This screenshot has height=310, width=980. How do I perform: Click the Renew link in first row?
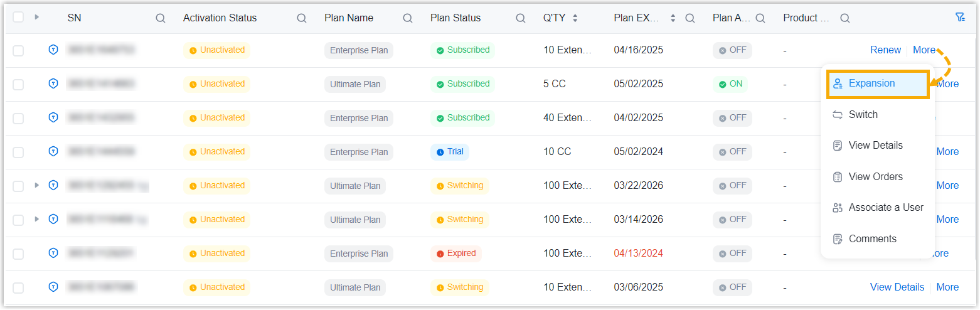[x=885, y=50]
